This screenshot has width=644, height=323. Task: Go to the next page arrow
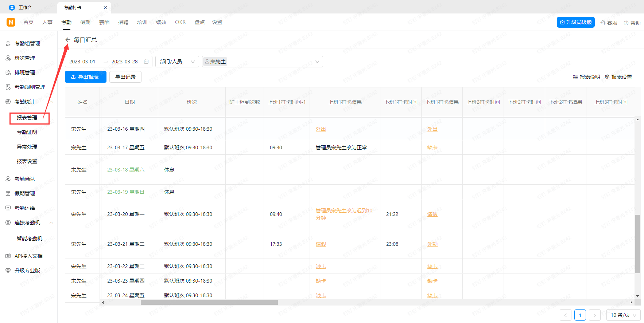[x=595, y=315]
